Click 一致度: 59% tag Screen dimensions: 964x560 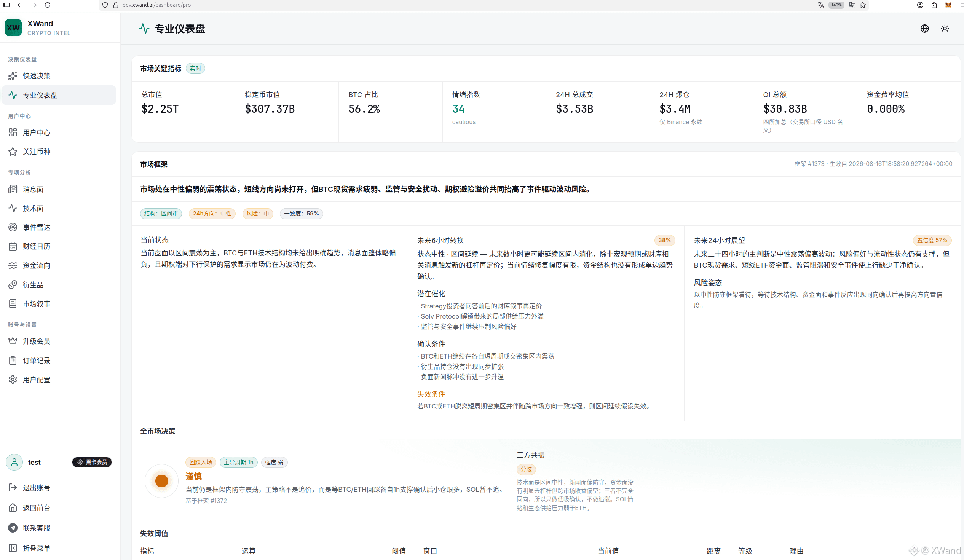click(x=302, y=214)
